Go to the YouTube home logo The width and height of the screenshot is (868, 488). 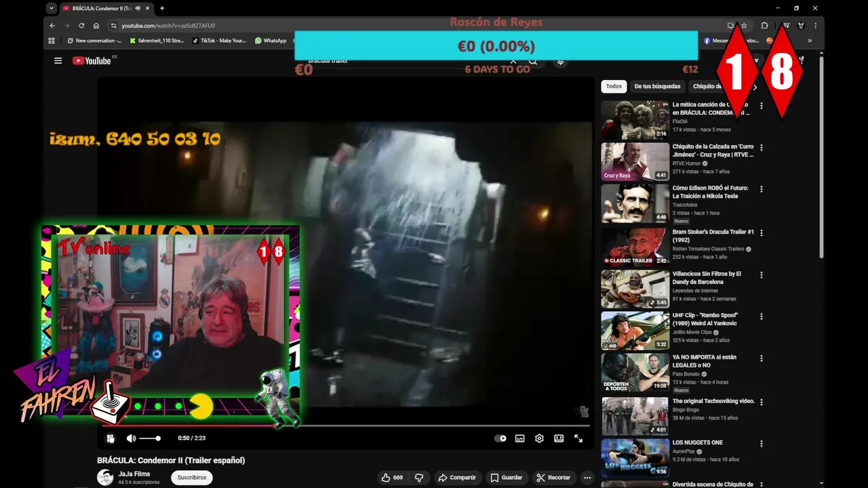tap(92, 61)
